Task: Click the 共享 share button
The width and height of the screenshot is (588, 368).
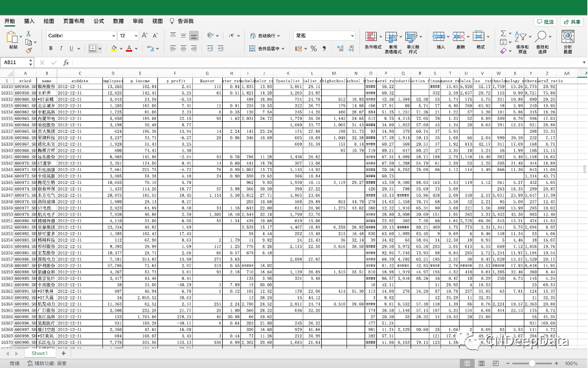Action: 572,22
